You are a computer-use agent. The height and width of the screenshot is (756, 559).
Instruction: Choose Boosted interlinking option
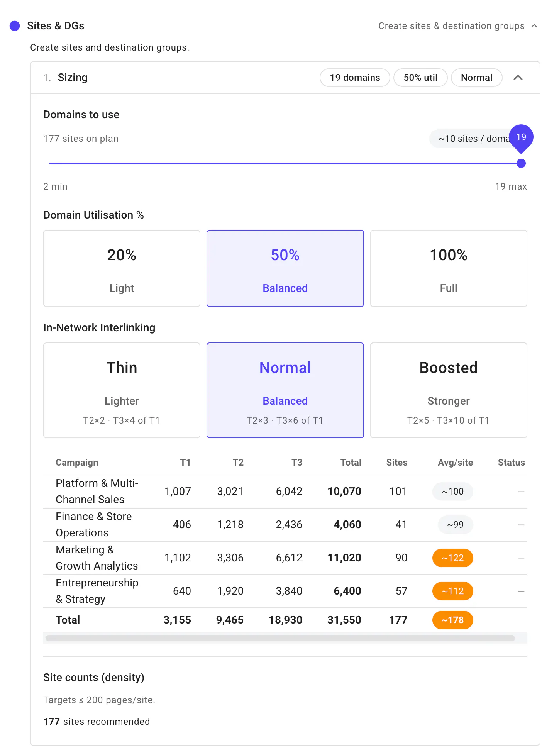pos(449,390)
